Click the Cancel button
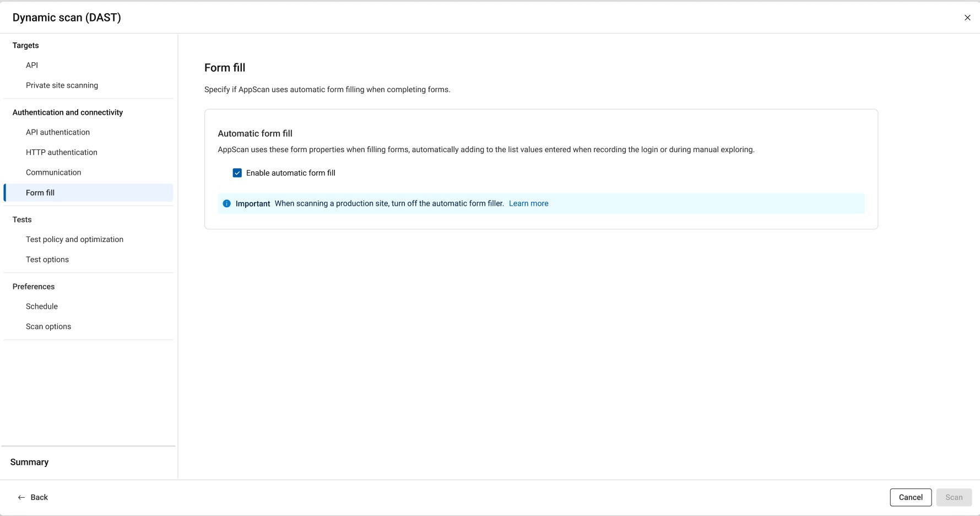 [x=911, y=497]
